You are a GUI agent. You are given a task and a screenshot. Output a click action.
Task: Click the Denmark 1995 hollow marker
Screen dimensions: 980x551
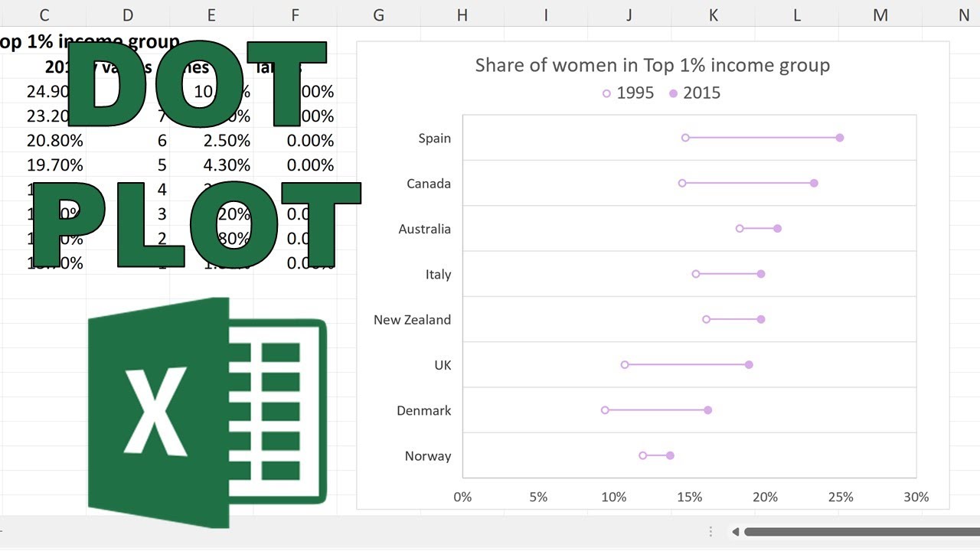(605, 410)
